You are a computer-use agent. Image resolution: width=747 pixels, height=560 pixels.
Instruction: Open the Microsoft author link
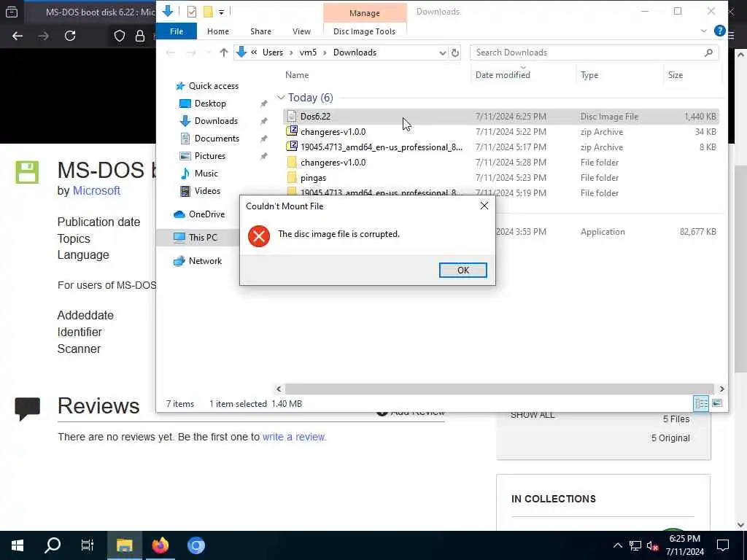coord(96,190)
